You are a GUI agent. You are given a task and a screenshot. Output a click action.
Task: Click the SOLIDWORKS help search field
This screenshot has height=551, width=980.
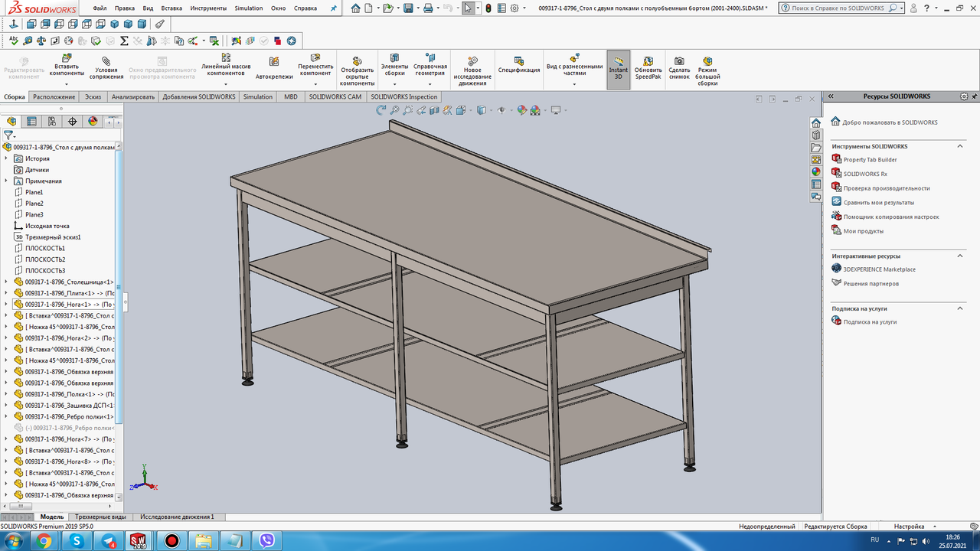841,8
